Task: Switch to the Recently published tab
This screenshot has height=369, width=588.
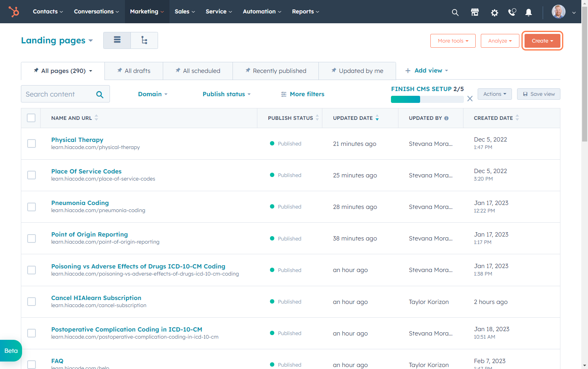Action: click(275, 71)
